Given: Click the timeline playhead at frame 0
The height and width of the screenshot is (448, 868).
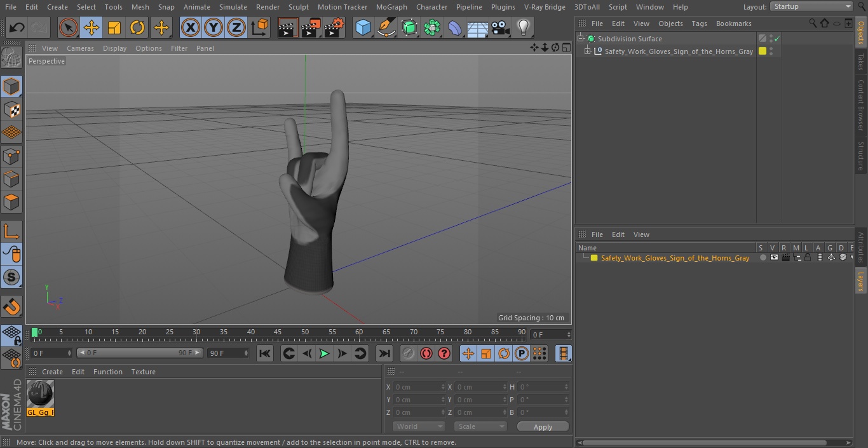Looking at the screenshot, I should click(x=35, y=332).
